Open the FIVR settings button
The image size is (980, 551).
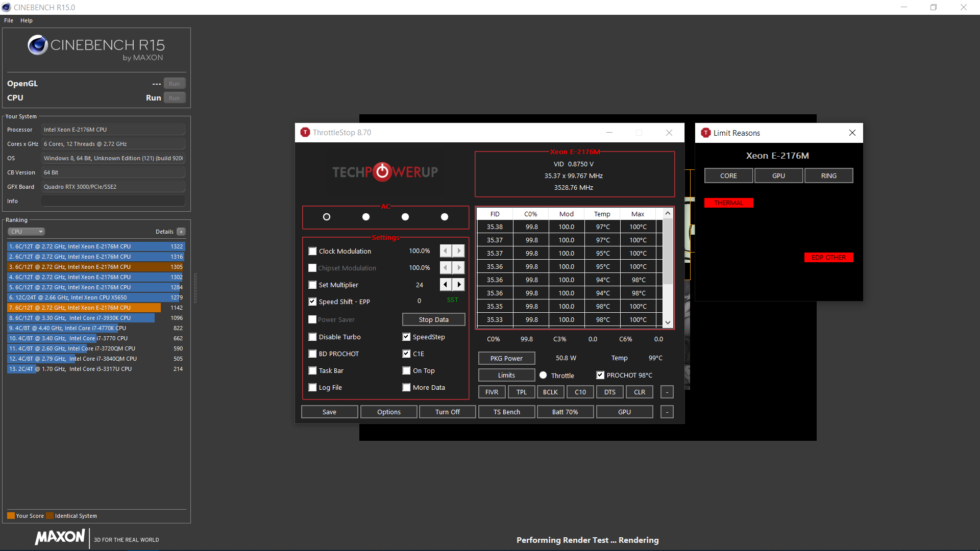[x=492, y=392]
